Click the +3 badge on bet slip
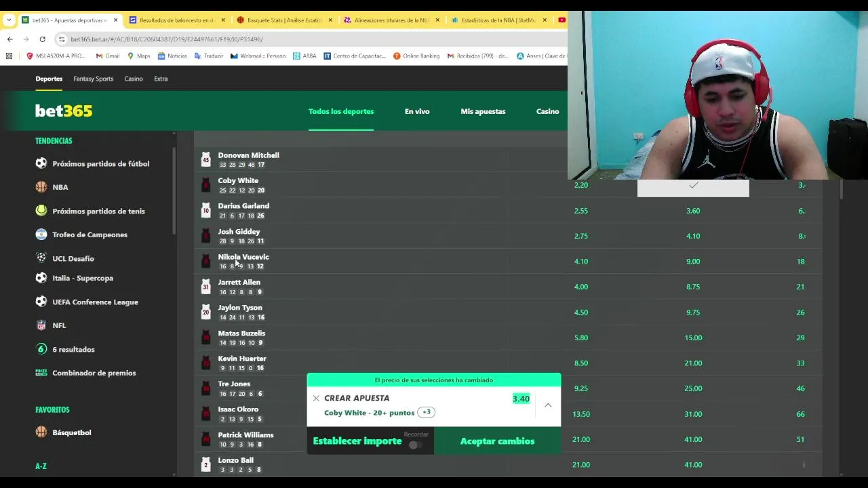 click(426, 412)
